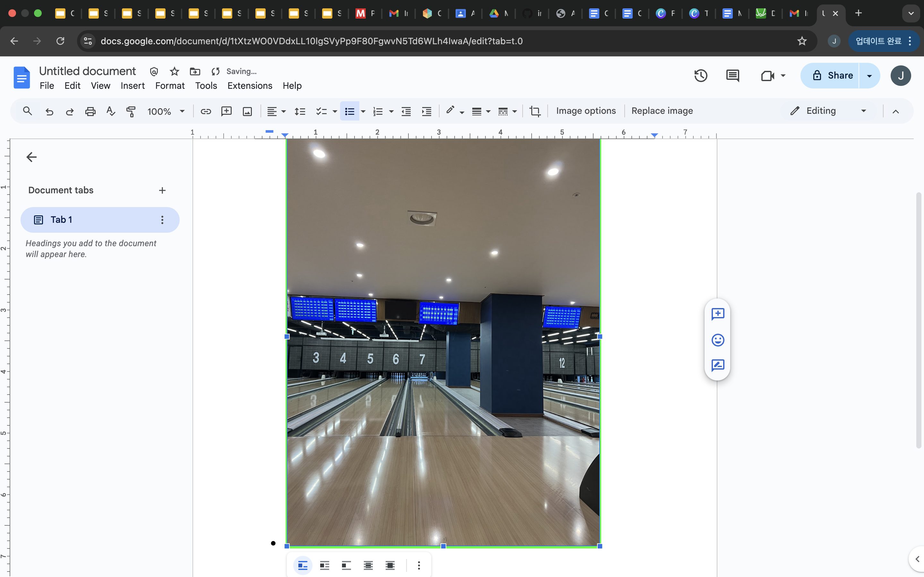Click the insert link icon
Image resolution: width=924 pixels, height=577 pixels.
[206, 111]
